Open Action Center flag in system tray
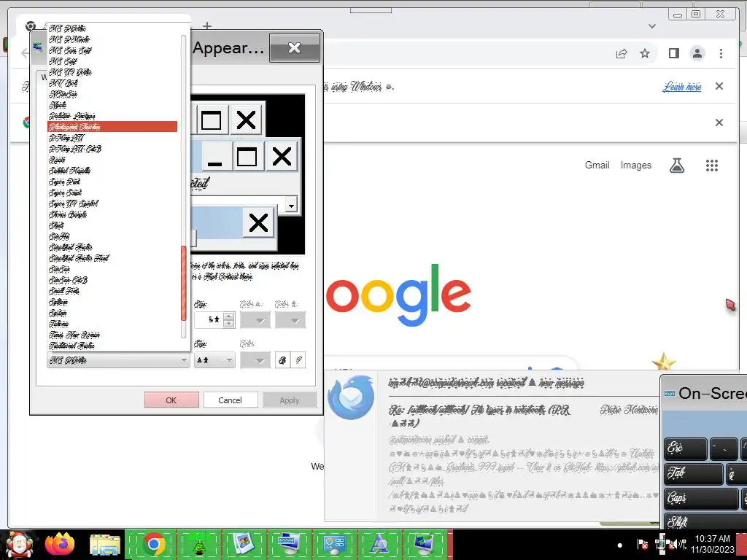The width and height of the screenshot is (747, 560). [x=643, y=544]
